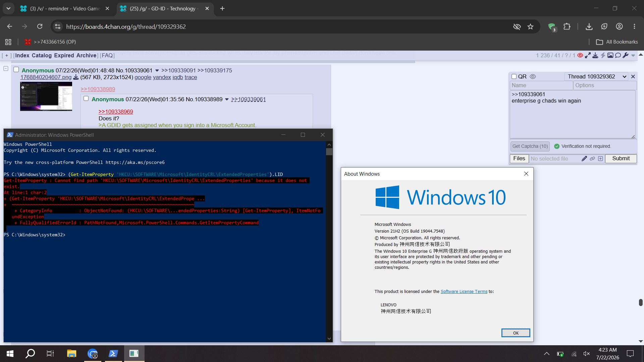Click the link URL icon in Quick Reply
The width and height of the screenshot is (644, 362).
[x=592, y=159]
